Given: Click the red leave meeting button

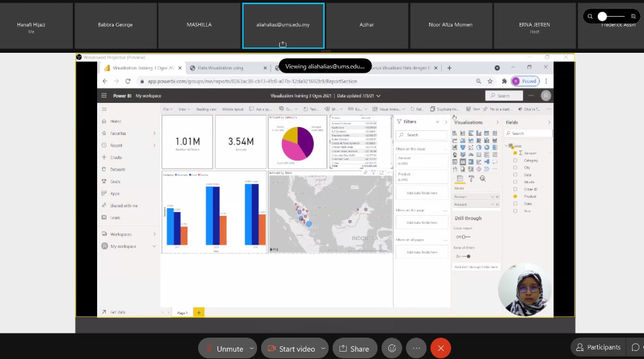Looking at the screenshot, I should click(440, 348).
